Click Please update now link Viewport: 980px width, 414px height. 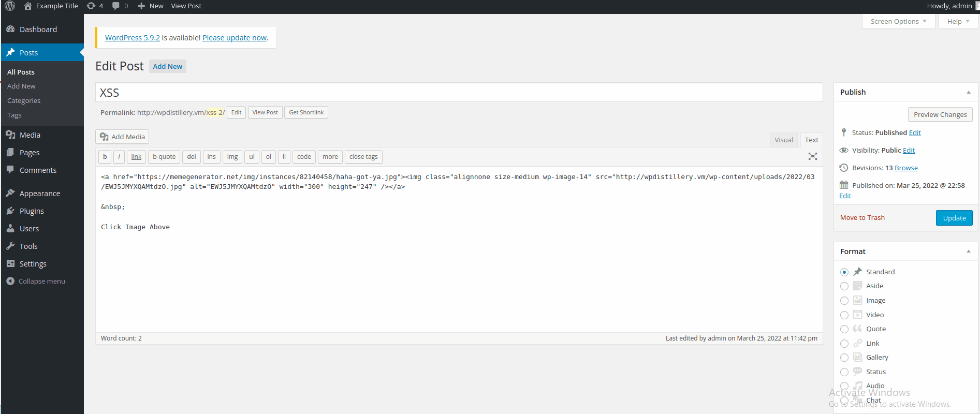point(235,38)
